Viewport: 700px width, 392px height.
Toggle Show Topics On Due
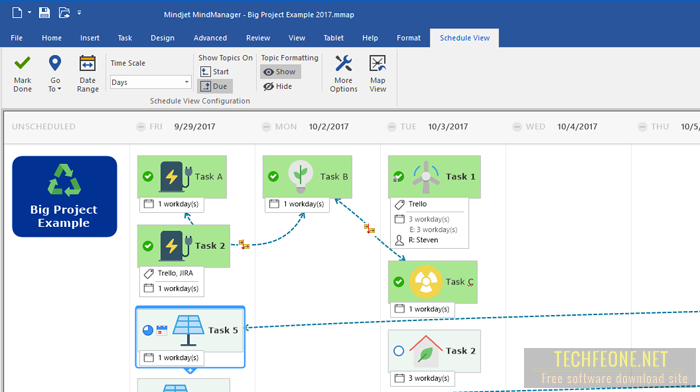(215, 86)
